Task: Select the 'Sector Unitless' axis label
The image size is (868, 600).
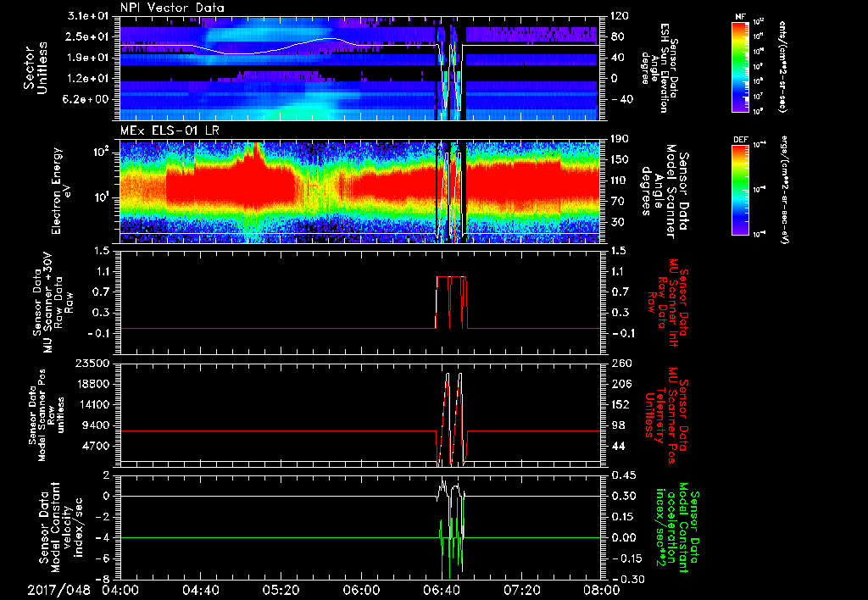Action: [x=36, y=69]
